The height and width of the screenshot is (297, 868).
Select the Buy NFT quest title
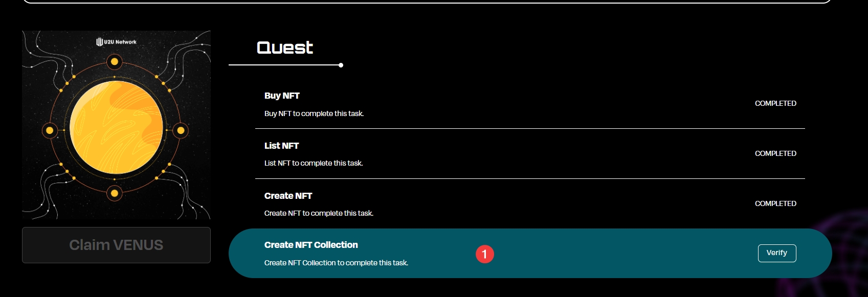tap(282, 96)
